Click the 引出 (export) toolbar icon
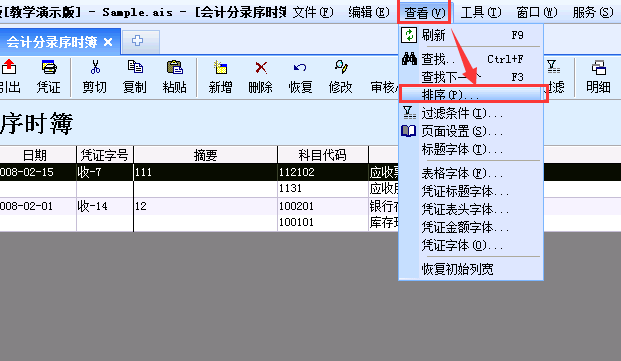This screenshot has width=621, height=361. 9,68
